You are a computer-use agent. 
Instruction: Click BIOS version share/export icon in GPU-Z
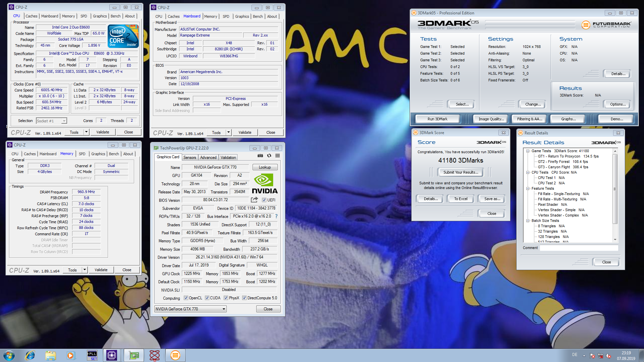coord(255,200)
